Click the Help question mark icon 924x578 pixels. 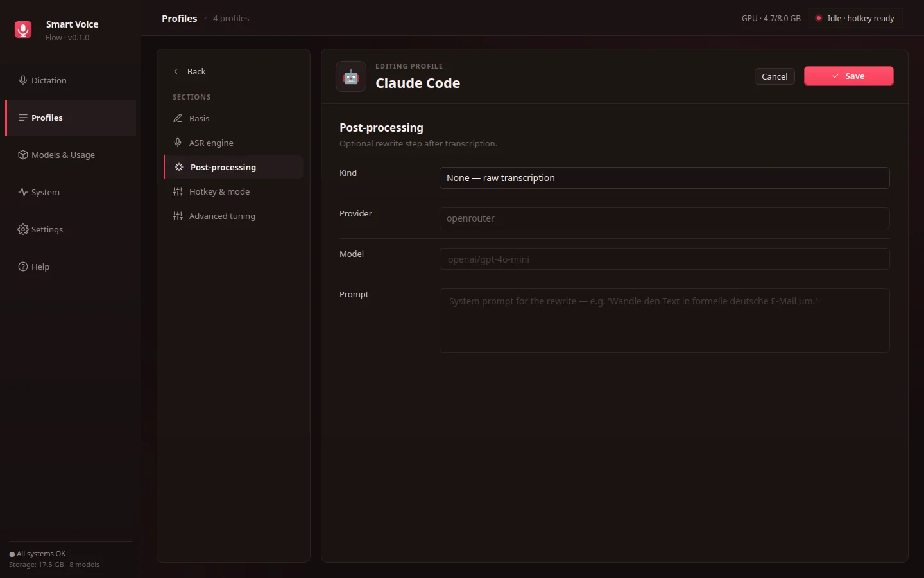point(23,267)
